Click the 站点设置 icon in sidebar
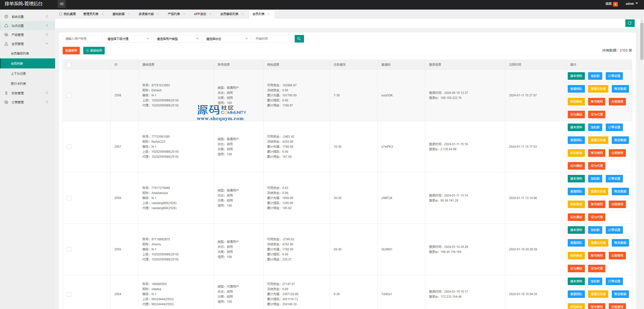 (x=6, y=26)
